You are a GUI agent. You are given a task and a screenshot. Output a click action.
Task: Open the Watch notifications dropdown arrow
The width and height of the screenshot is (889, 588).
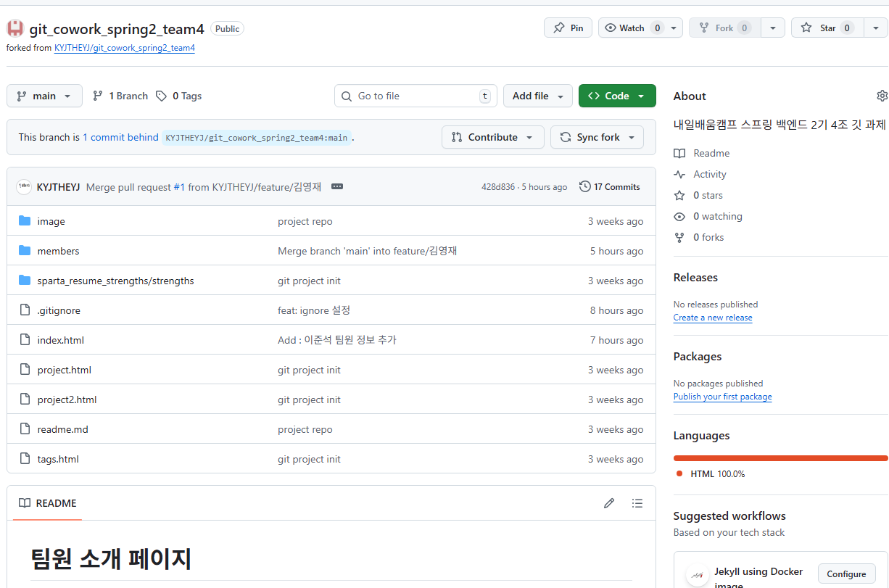pos(674,28)
